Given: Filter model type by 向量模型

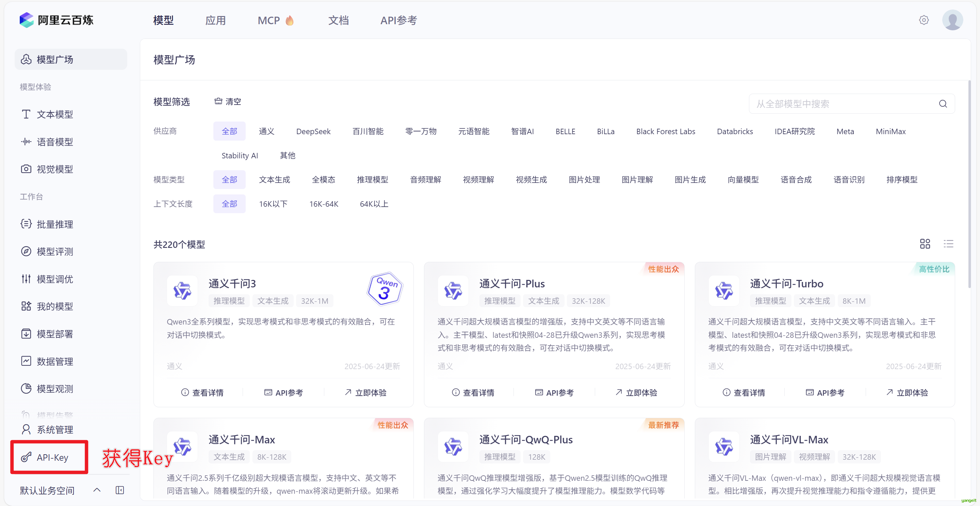Looking at the screenshot, I should tap(743, 179).
